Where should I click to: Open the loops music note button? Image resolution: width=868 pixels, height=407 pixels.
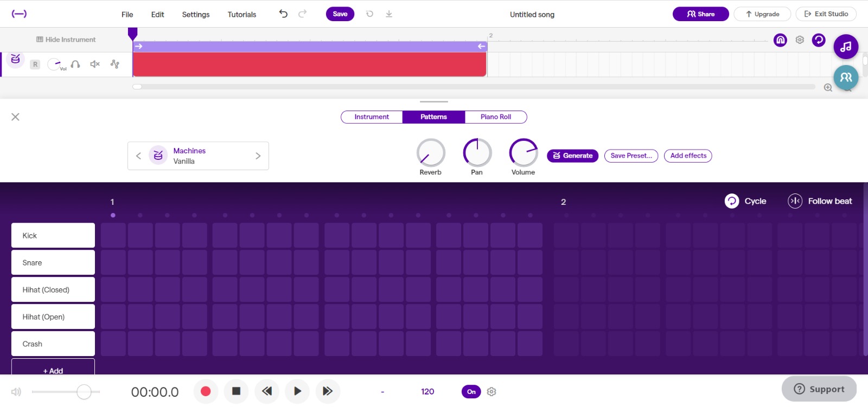click(846, 47)
